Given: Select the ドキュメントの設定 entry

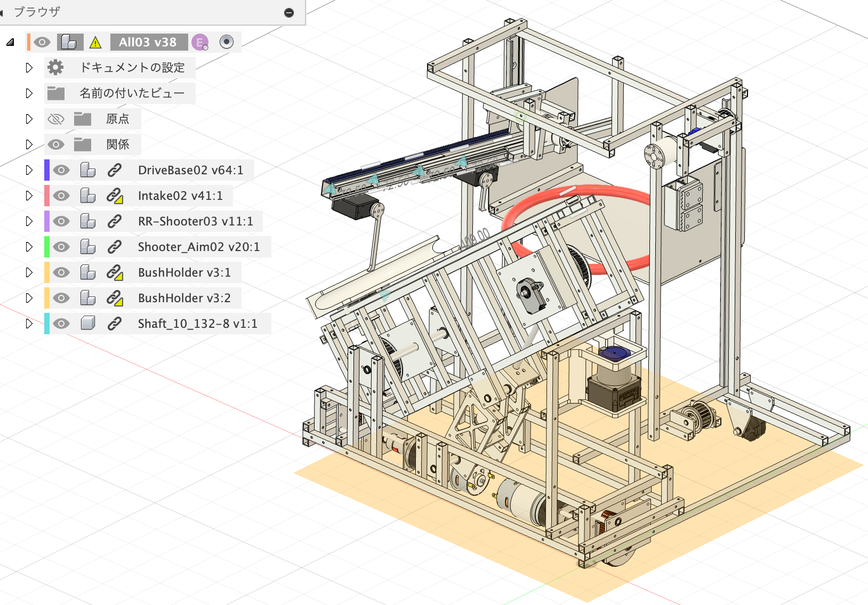Looking at the screenshot, I should click(132, 68).
